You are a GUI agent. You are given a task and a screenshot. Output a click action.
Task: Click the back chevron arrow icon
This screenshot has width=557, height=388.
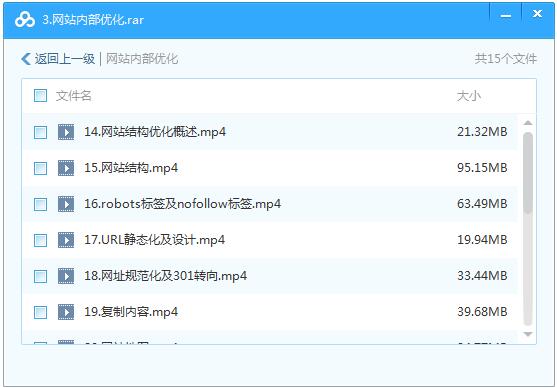pyautogui.click(x=26, y=59)
